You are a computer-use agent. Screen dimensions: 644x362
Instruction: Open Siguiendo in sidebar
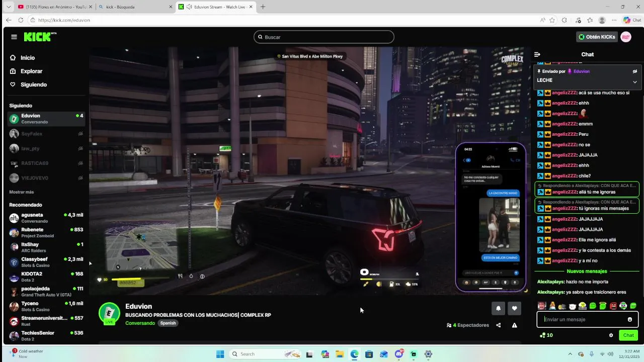click(33, 84)
